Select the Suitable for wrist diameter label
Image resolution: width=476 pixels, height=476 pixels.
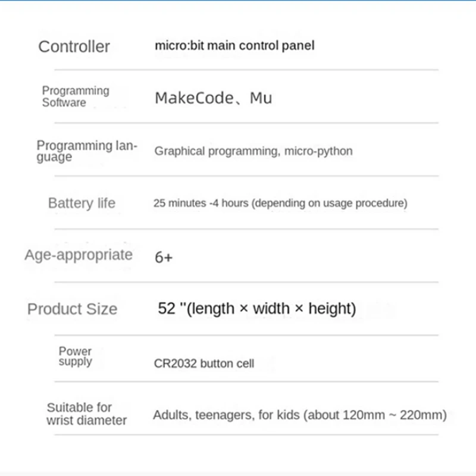click(x=87, y=414)
